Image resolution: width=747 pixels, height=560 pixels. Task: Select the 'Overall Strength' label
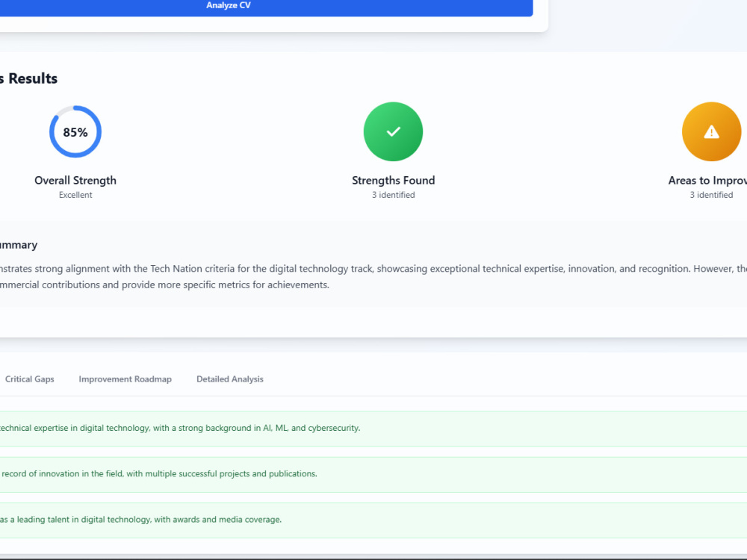tap(75, 181)
